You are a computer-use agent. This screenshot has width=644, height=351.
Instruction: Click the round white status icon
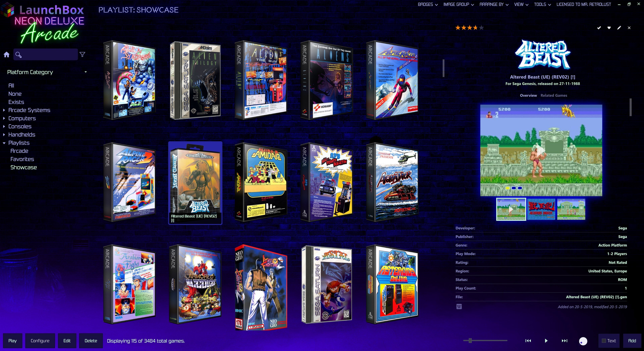coord(583,341)
